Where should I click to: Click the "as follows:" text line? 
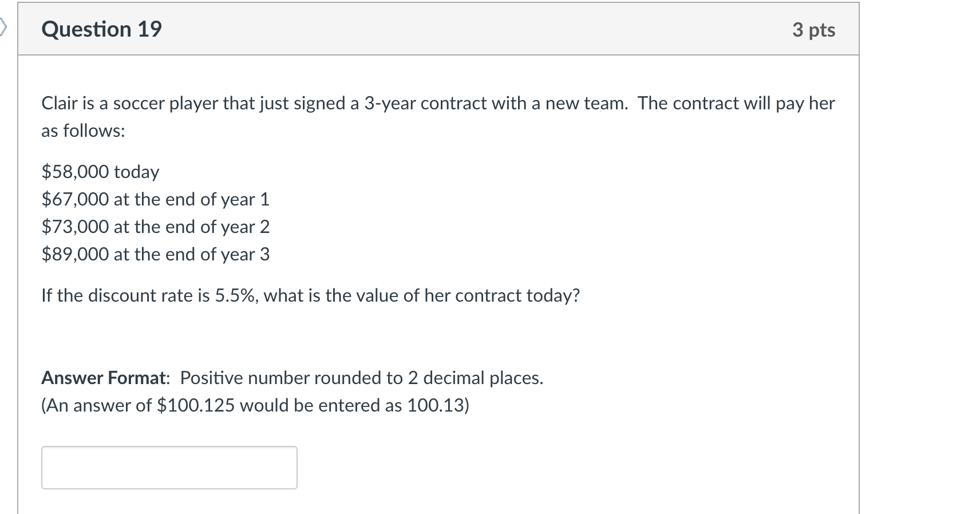tap(83, 131)
